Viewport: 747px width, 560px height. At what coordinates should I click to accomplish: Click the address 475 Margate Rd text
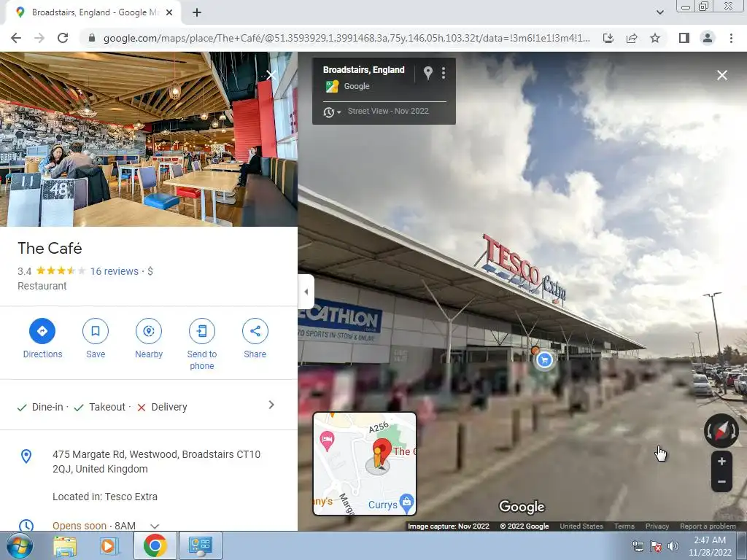coord(156,462)
